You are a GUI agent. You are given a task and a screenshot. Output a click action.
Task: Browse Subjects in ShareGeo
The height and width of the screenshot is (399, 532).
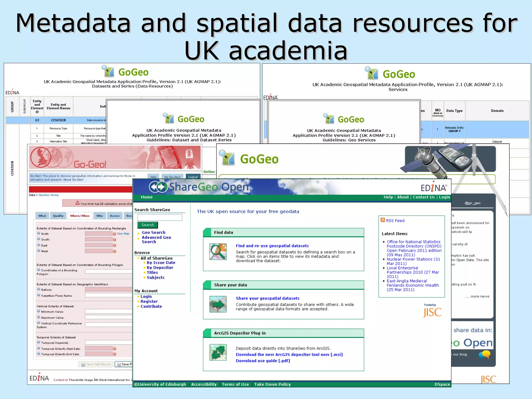[156, 277]
